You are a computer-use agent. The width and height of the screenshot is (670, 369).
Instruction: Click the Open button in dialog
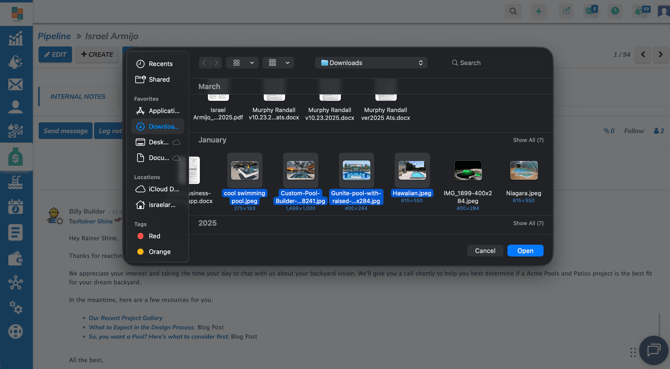point(525,251)
